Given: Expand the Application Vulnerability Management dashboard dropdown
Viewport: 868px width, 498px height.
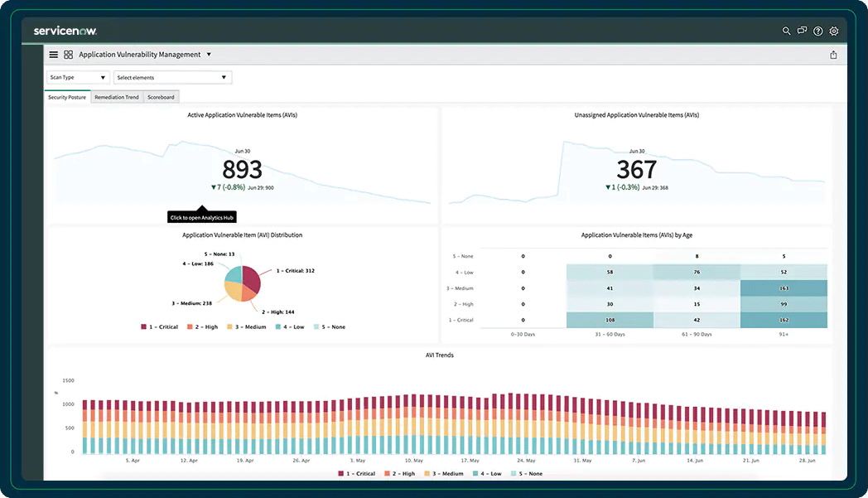Looking at the screenshot, I should coord(208,54).
